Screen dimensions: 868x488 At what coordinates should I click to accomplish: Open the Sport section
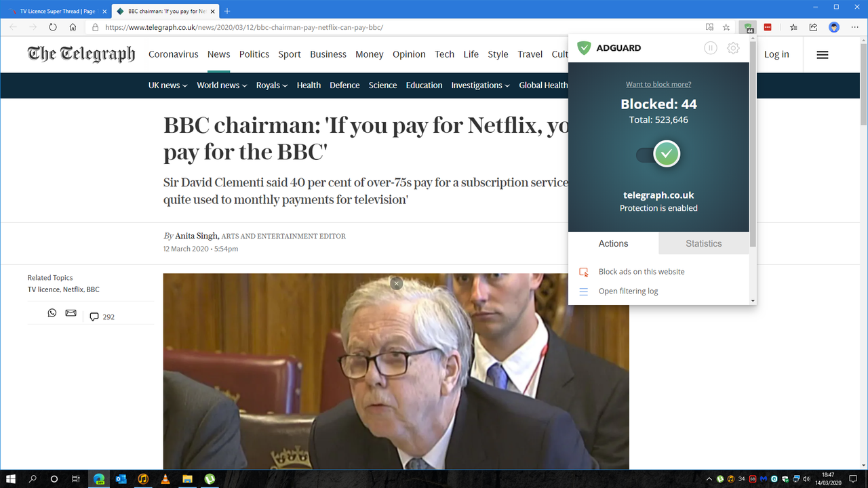click(x=290, y=54)
